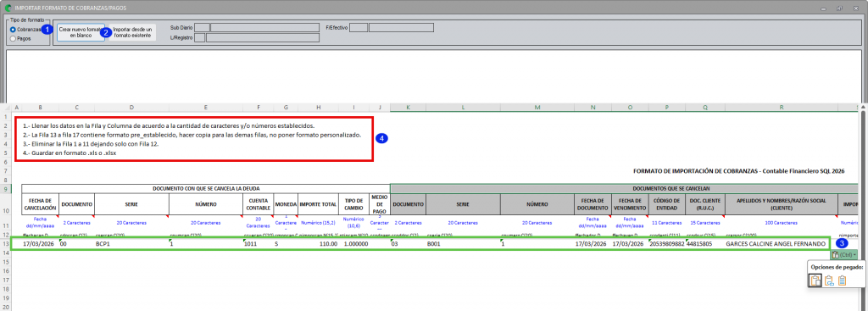Select column H header

(x=319, y=107)
